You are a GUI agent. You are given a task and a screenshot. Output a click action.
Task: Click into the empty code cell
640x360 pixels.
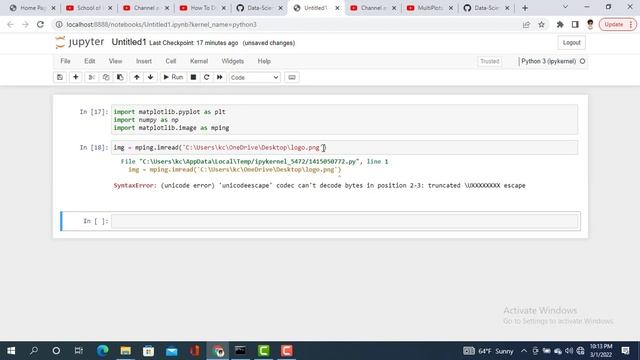344,221
